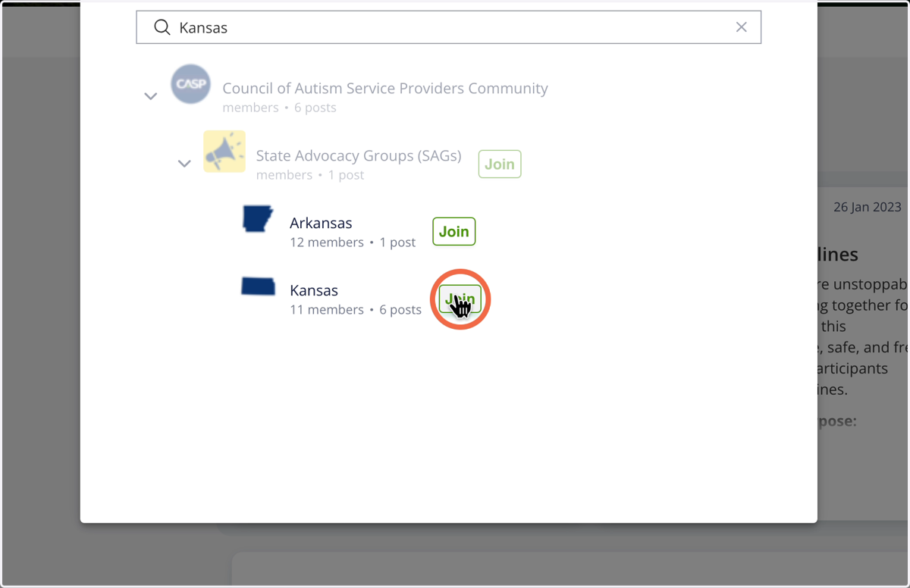Collapse the State Advocacy Groups chevron
The image size is (910, 588).
(x=184, y=164)
